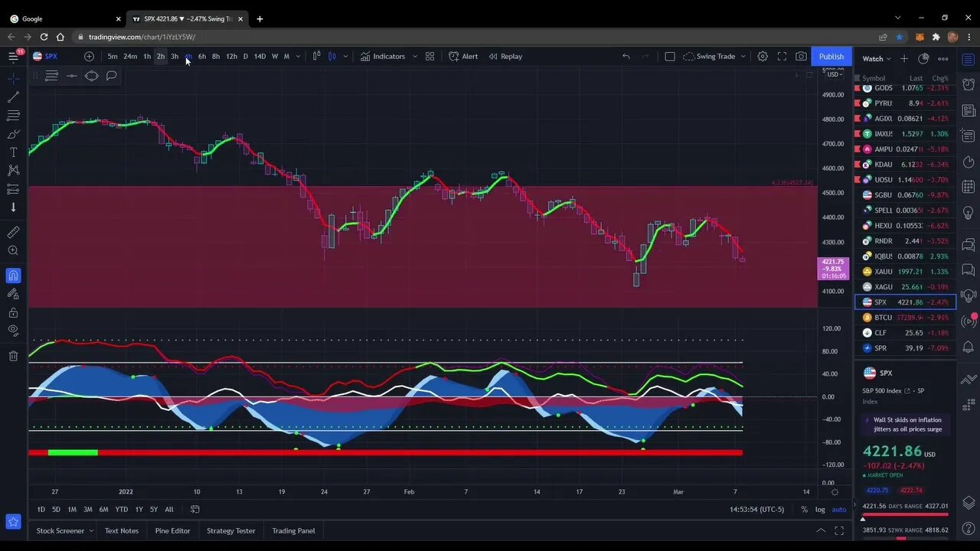The image size is (980, 551).
Task: Switch to 5m timeframe
Action: 113,56
